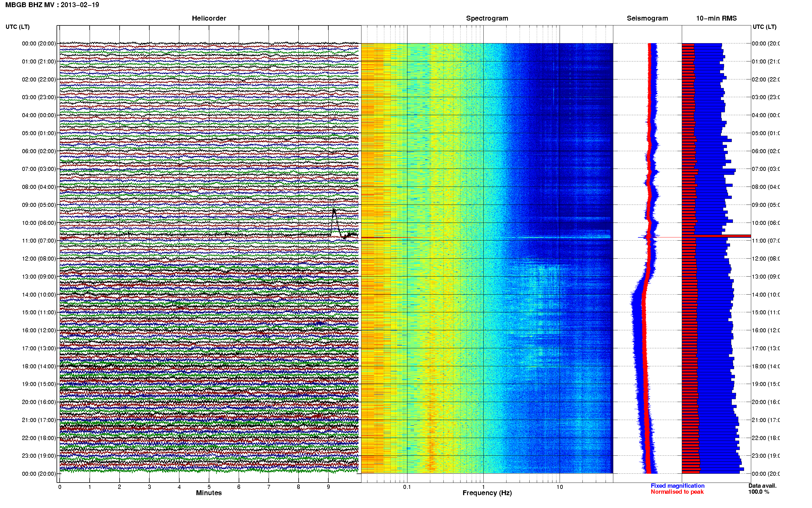This screenshot has width=812, height=508.
Task: Click the 'Minutes' x-axis label
Action: click(209, 493)
